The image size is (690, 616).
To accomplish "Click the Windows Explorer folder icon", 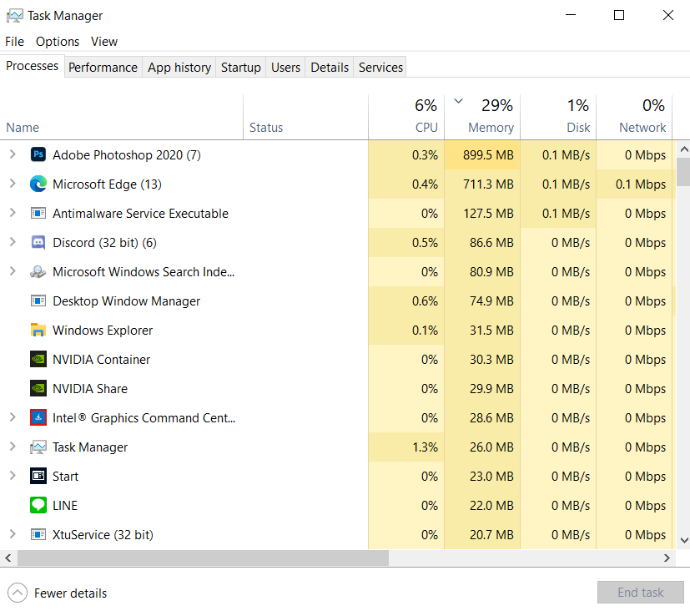I will 38,330.
